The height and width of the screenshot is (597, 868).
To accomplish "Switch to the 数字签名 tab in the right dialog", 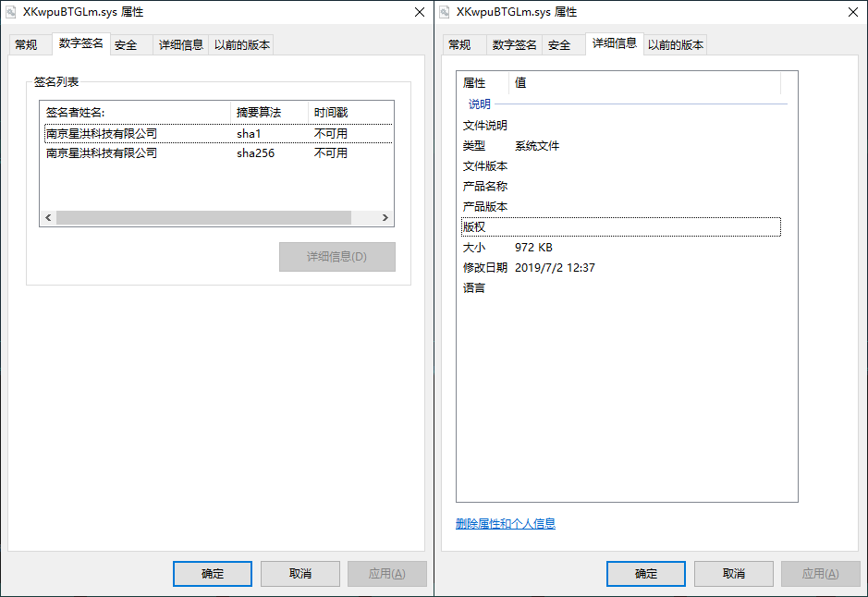I will (514, 44).
